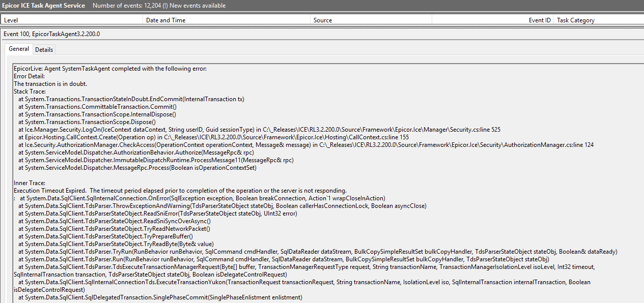The image size is (644, 303).
Task: Click the TryPrepareBuffer() trace line
Action: (x=106, y=236)
